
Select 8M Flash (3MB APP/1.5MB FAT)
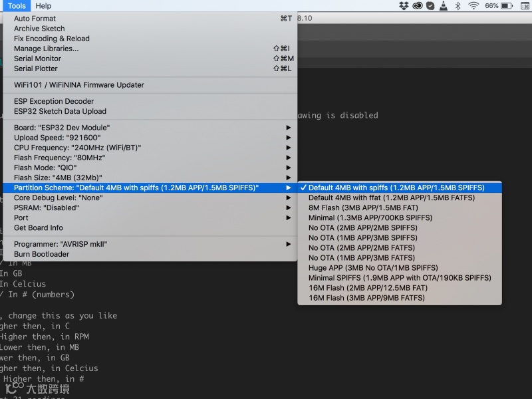coord(400,207)
